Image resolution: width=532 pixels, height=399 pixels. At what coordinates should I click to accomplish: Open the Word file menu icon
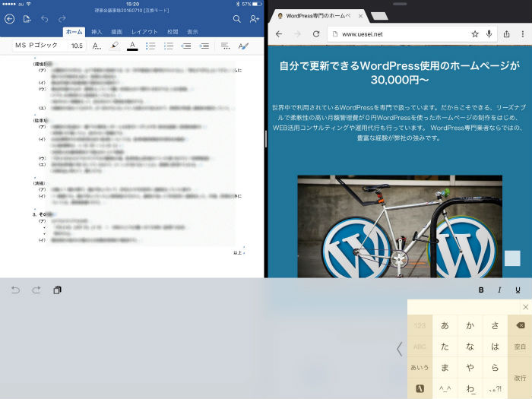(x=27, y=19)
